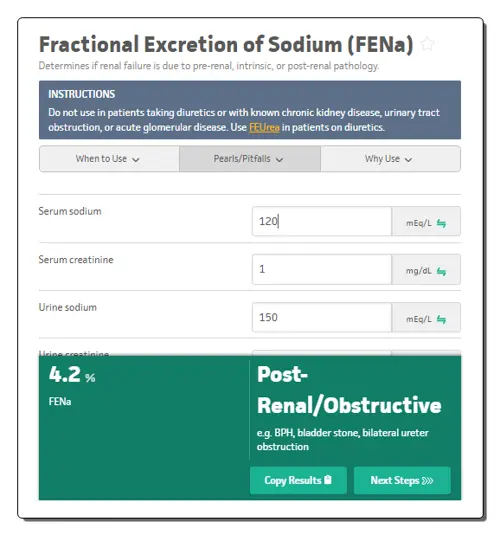Click the When to Use chevron arrow
Viewport: 500px width, 535px height.
[x=136, y=160]
